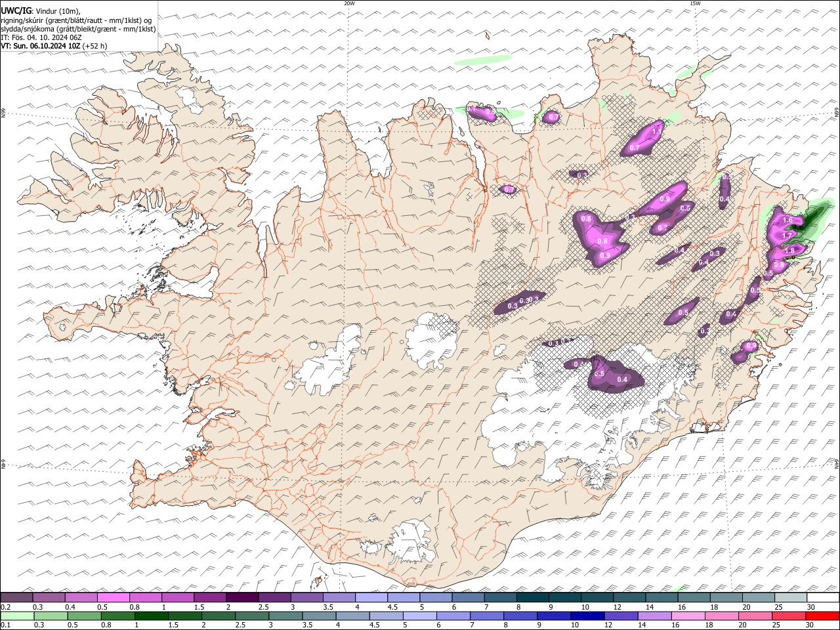Viewport: 840px width, 630px height.
Task: Pick the bright red 30 swatch in lower legend
Action: (823, 616)
